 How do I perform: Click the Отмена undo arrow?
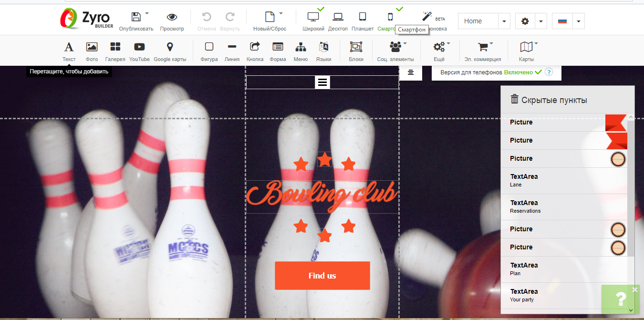[x=207, y=17]
